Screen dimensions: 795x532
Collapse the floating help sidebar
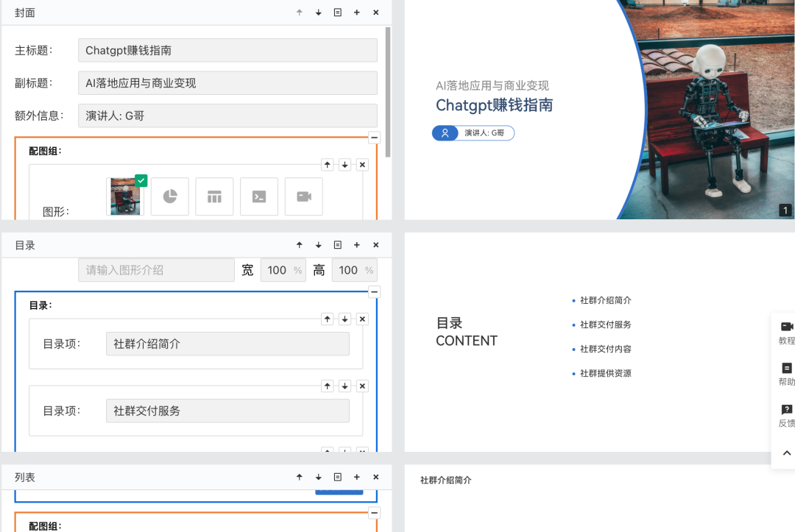(786, 453)
